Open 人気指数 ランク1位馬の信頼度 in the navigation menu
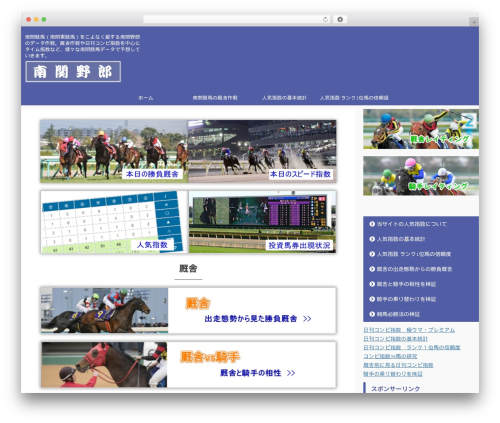Viewport: 500px width, 423px height. tap(354, 98)
